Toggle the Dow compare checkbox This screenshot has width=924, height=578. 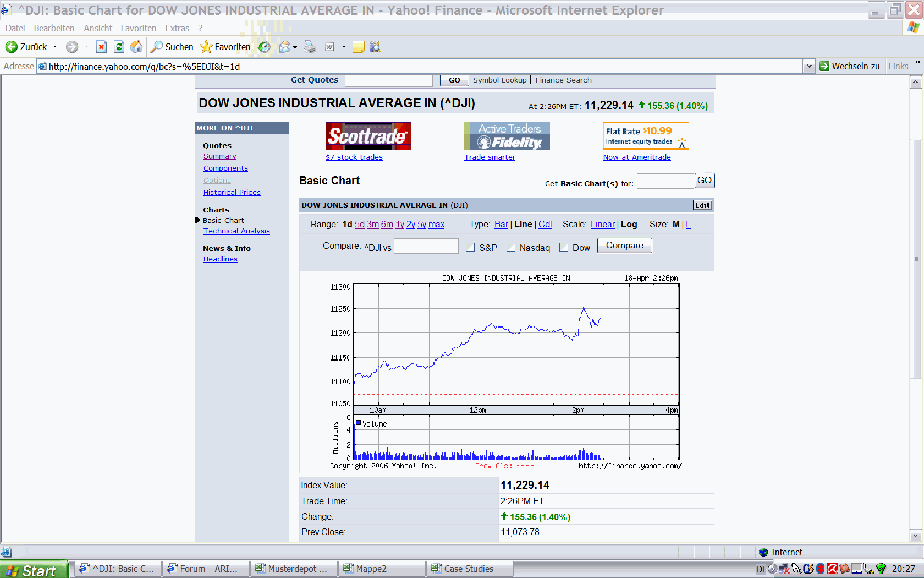(564, 248)
